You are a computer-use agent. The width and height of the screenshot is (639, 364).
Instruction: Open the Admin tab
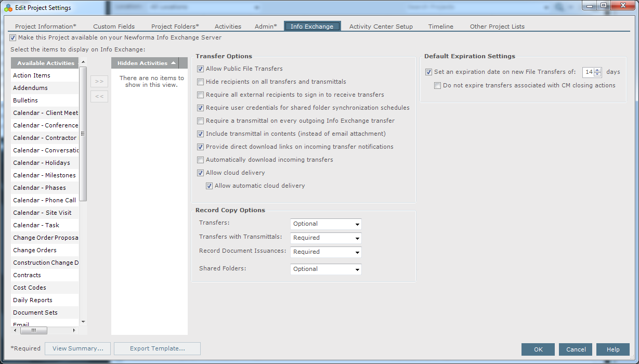click(x=266, y=27)
